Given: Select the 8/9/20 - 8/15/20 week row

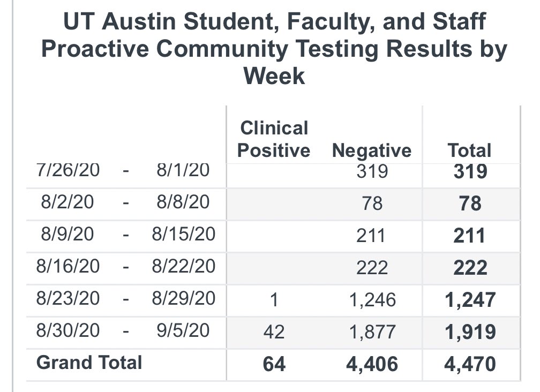Looking at the screenshot, I should point(273,236).
